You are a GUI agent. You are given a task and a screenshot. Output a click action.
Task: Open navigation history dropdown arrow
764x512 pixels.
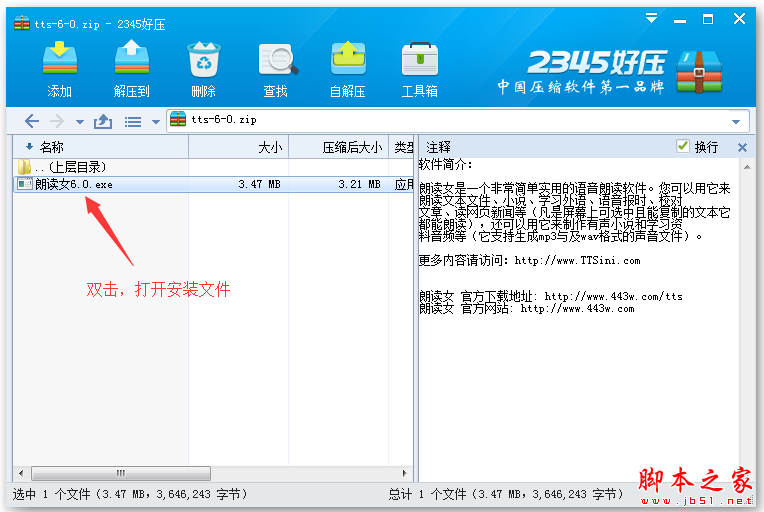tap(79, 122)
